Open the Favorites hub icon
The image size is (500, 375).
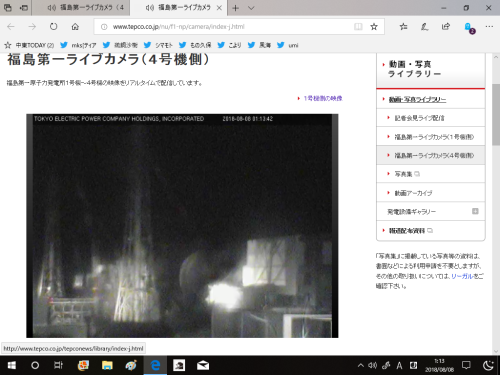pyautogui.click(x=403, y=27)
